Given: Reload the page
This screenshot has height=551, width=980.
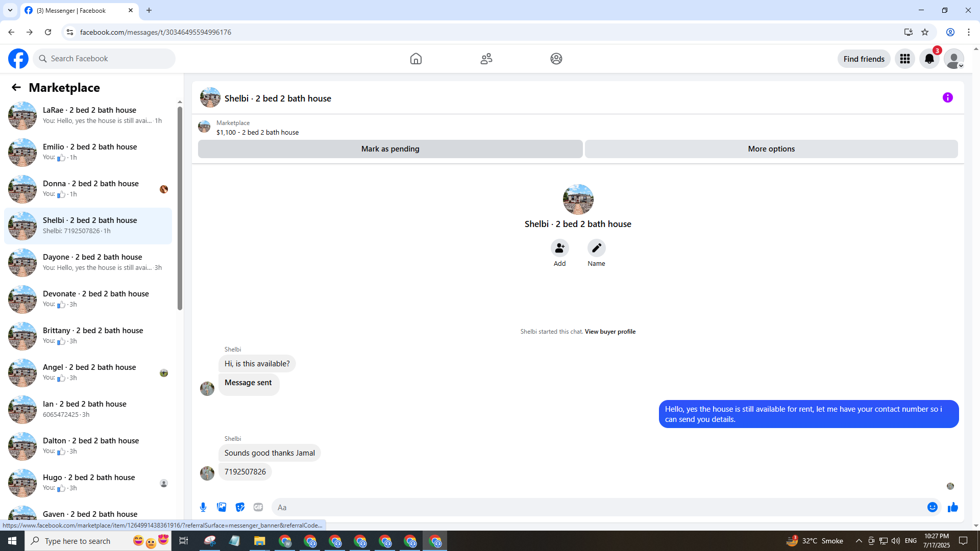Looking at the screenshot, I should [48, 32].
